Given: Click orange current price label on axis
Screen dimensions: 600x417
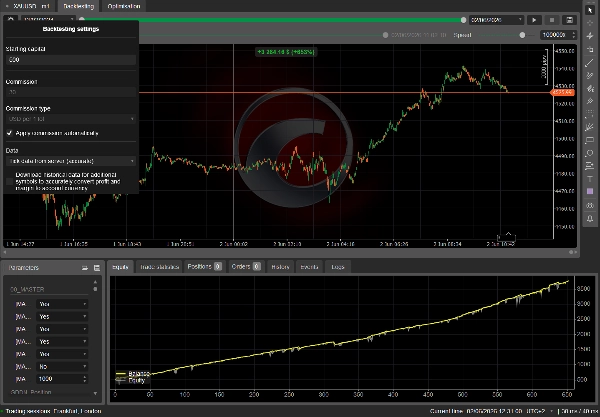Looking at the screenshot, I should 562,93.
